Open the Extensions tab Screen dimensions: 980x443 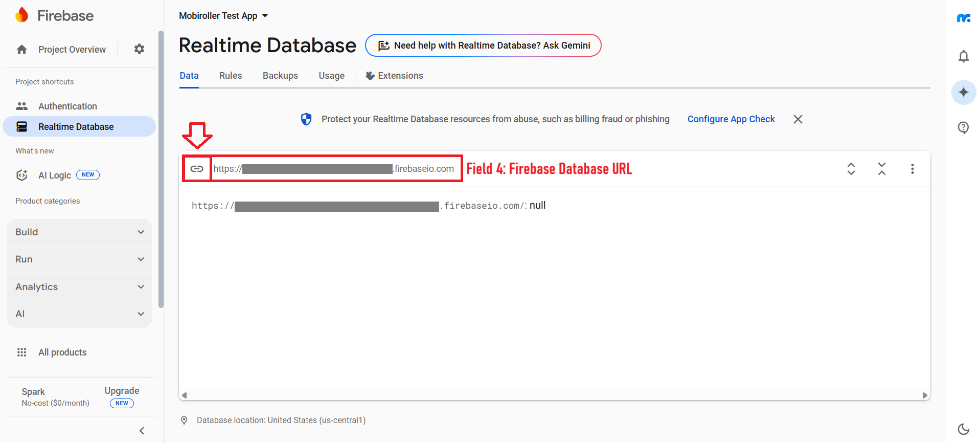click(394, 76)
